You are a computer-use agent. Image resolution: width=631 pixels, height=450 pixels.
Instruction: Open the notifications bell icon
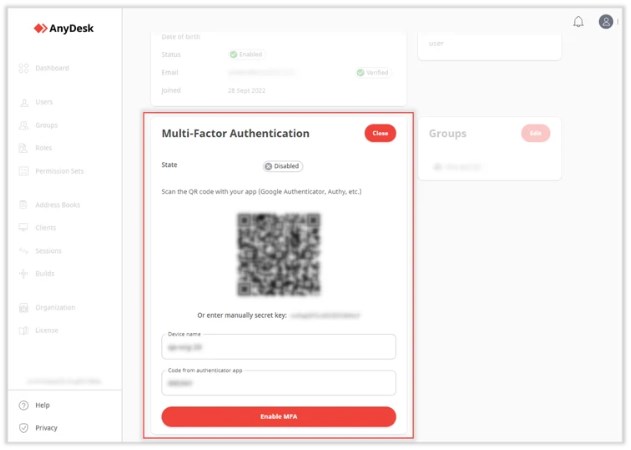click(x=578, y=21)
